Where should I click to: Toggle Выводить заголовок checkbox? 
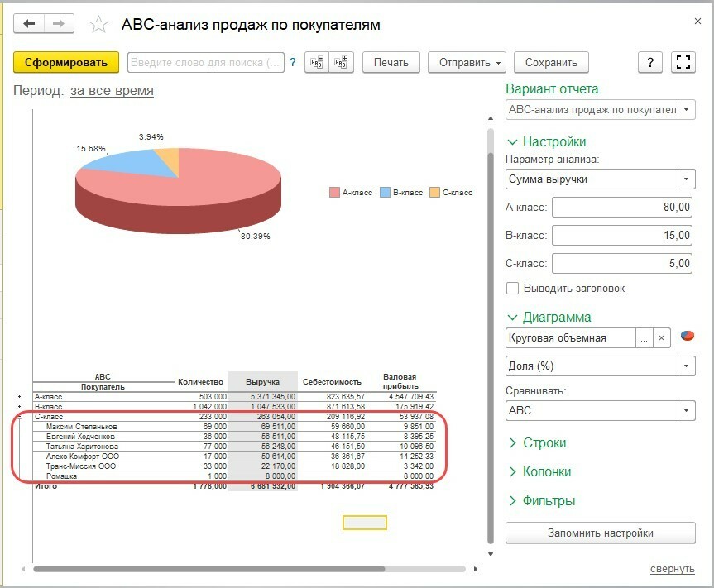[x=512, y=288]
